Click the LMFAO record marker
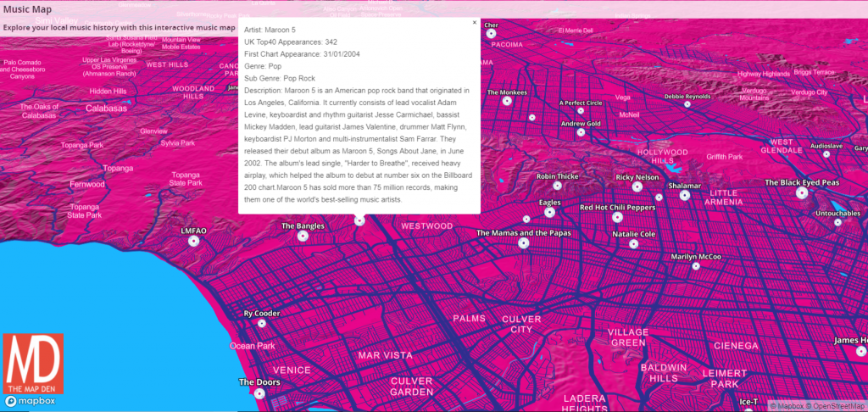Image resolution: width=868 pixels, height=412 pixels. click(x=193, y=241)
